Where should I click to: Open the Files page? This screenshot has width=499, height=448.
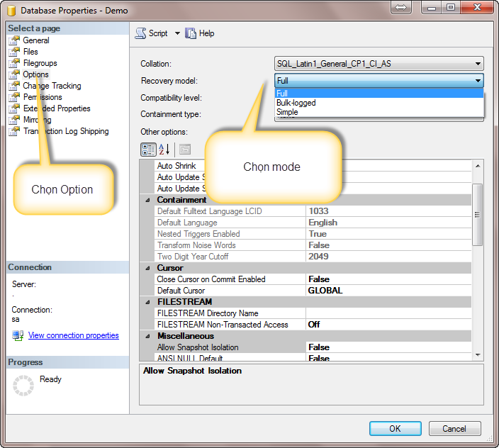pyautogui.click(x=30, y=52)
